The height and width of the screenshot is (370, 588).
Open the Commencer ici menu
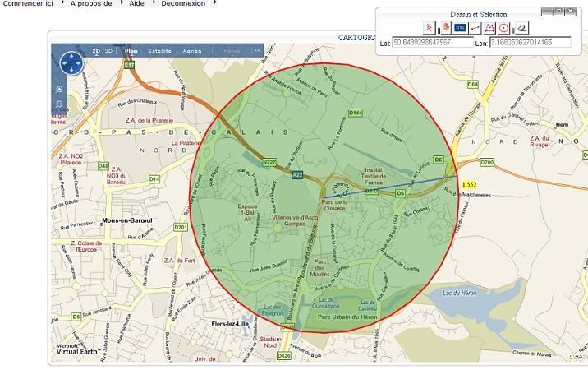click(x=28, y=3)
